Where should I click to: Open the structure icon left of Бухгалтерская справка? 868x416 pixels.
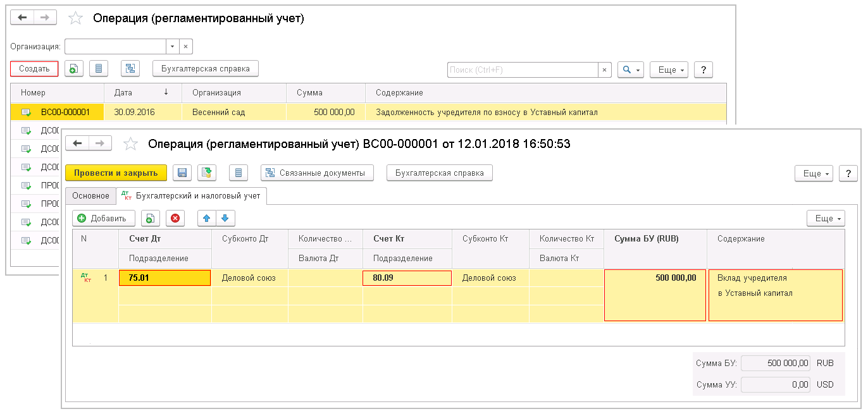click(x=130, y=69)
